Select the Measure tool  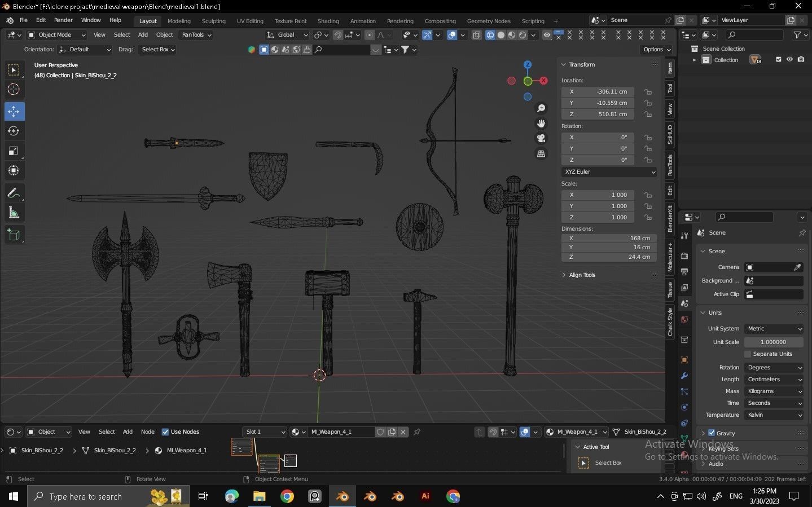(x=14, y=212)
